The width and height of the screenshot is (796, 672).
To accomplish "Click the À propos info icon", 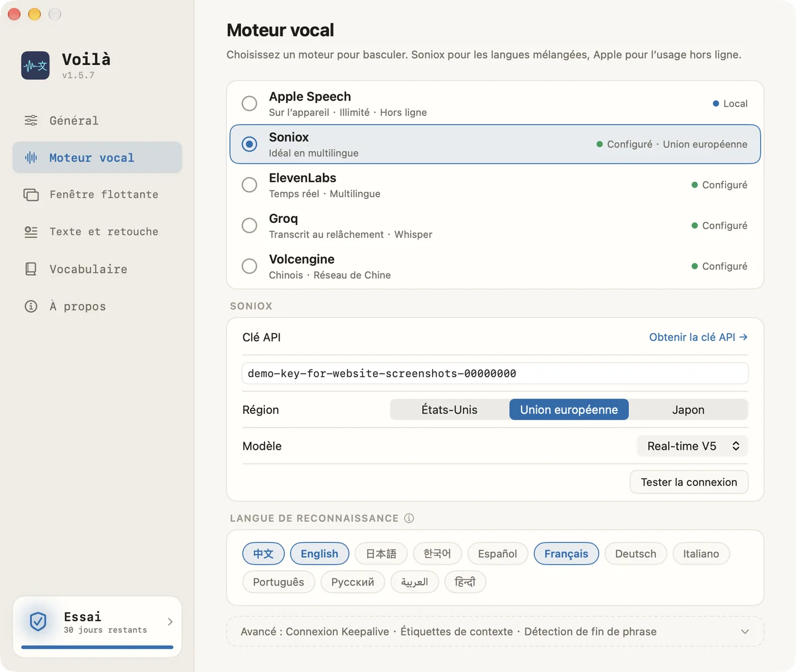I will click(x=31, y=306).
